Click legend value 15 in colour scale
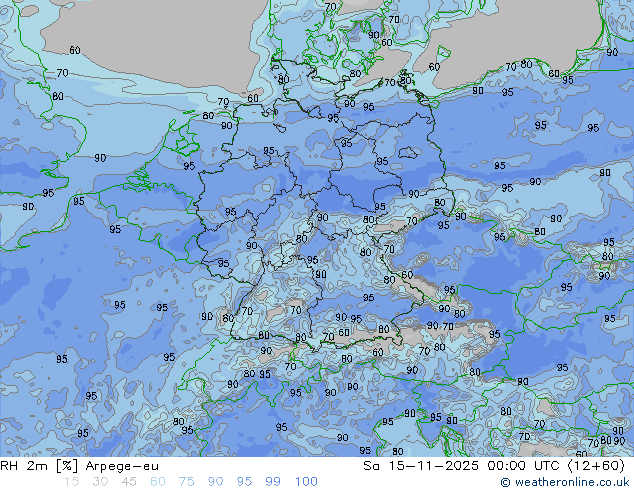The image size is (634, 490). click(x=72, y=482)
